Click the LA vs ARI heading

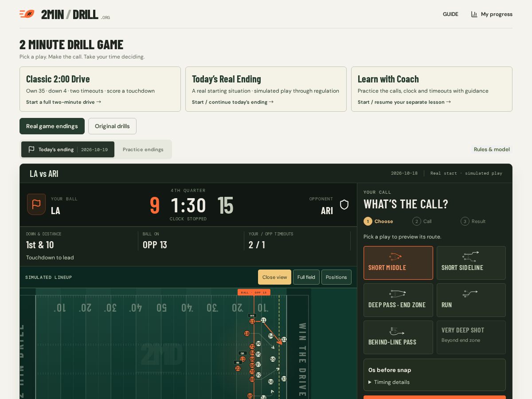click(44, 173)
